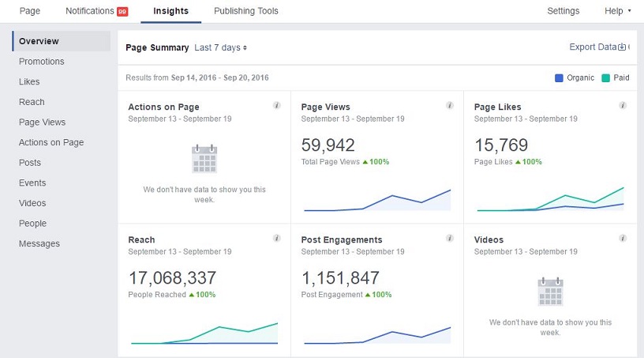
Task: Expand the Last 7 days dropdown
Action: (221, 47)
